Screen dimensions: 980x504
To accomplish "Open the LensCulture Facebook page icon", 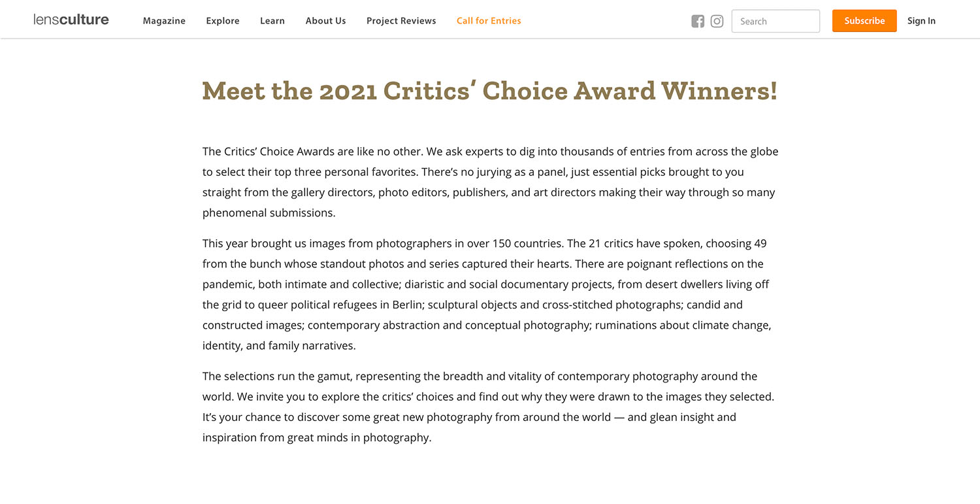I will [x=698, y=21].
